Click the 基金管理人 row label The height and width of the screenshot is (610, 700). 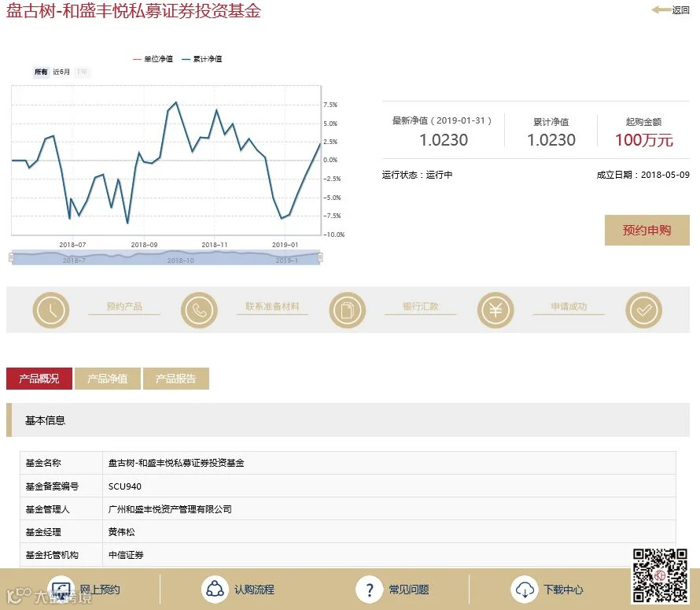(x=48, y=509)
